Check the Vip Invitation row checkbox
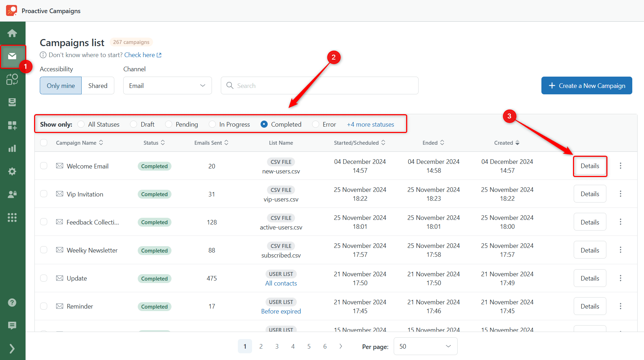644x360 pixels. click(x=44, y=194)
